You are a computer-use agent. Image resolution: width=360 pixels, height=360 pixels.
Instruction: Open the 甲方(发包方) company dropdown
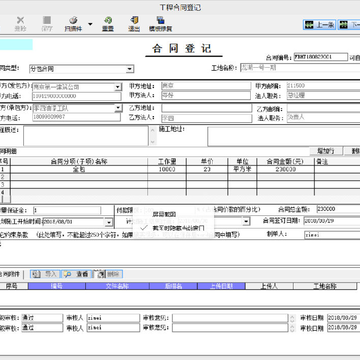pos(118,87)
